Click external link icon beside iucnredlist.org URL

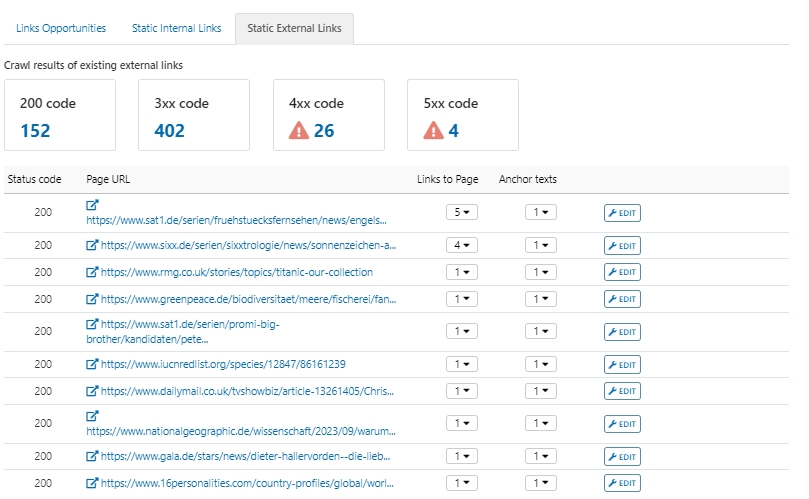(x=92, y=364)
